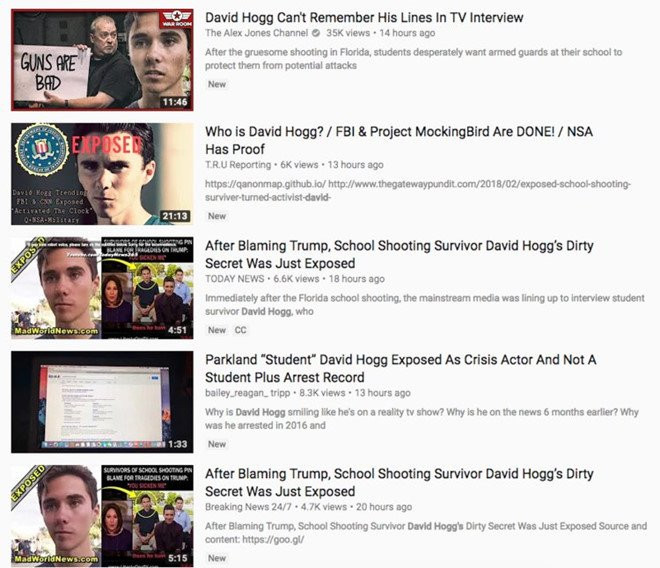Screen dimensions: 660x568
Task: Click the 11:46 duration badge on first thumbnail
Action: click(175, 102)
